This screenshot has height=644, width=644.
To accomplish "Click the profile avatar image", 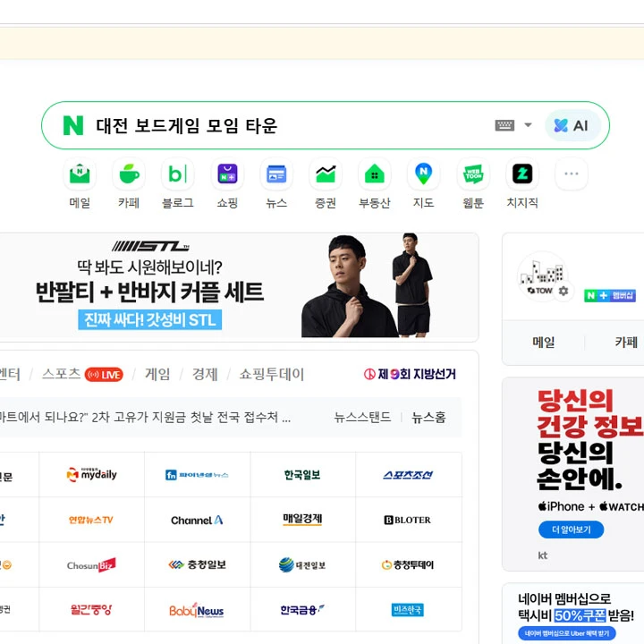I will pyautogui.click(x=542, y=276).
